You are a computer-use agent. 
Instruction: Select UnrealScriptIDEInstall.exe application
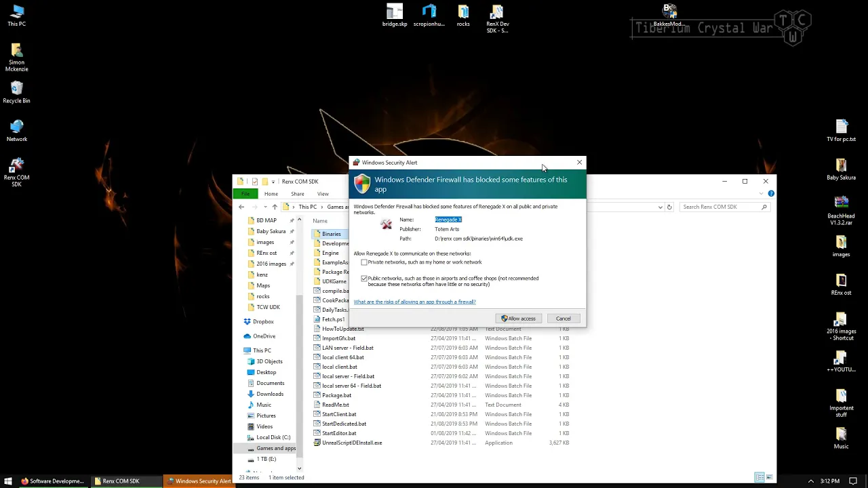pyautogui.click(x=352, y=443)
